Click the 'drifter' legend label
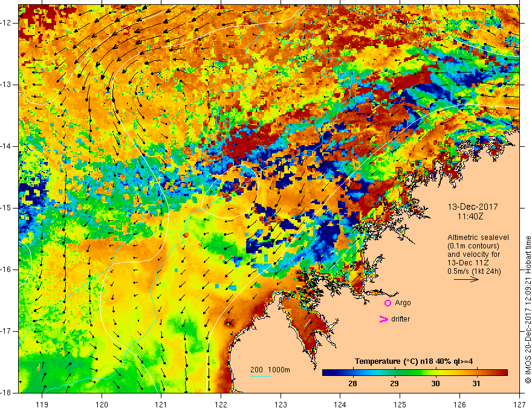The image size is (532, 411). click(x=400, y=319)
